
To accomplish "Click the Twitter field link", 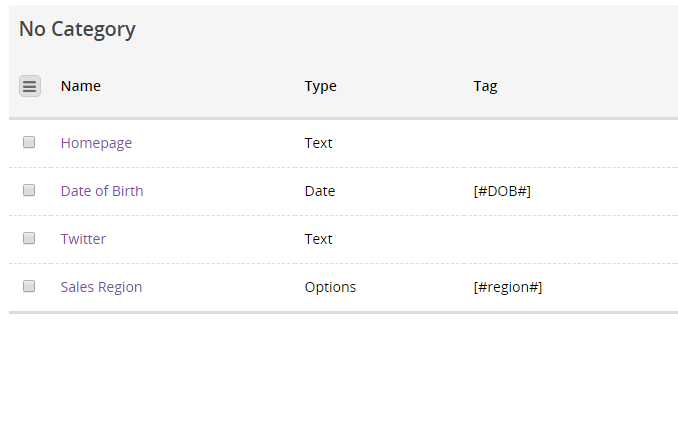I will (83, 239).
